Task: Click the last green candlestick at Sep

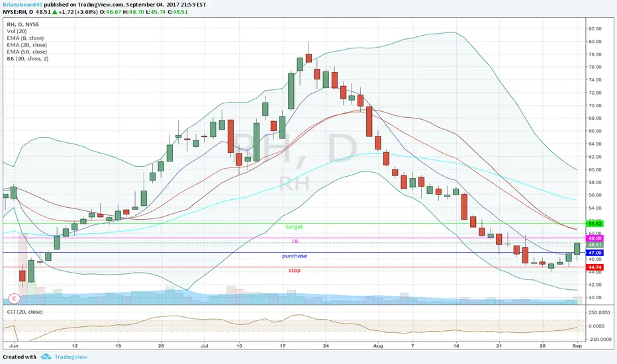Action: (x=577, y=249)
